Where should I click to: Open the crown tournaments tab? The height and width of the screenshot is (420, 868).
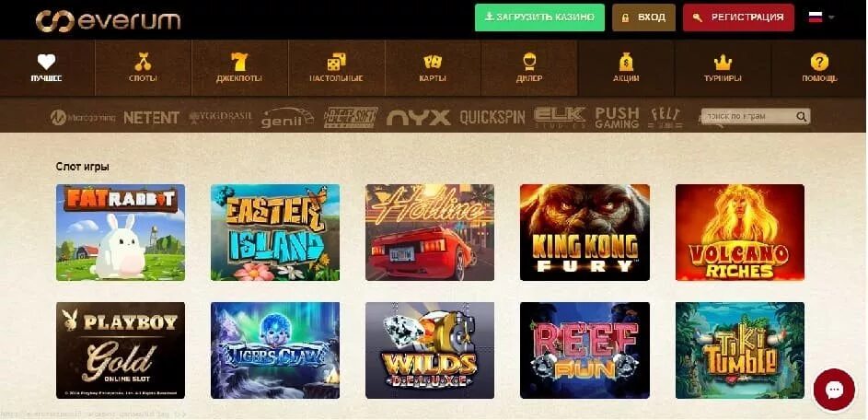click(x=723, y=62)
